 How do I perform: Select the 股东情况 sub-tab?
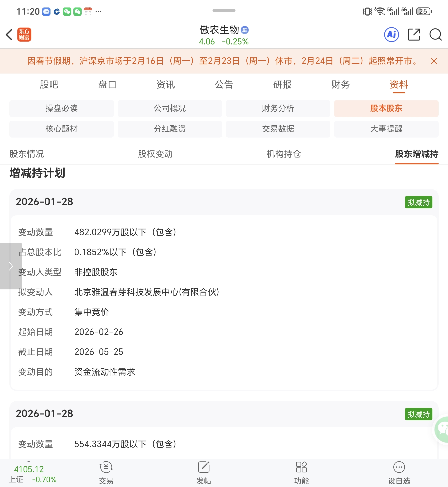click(27, 154)
